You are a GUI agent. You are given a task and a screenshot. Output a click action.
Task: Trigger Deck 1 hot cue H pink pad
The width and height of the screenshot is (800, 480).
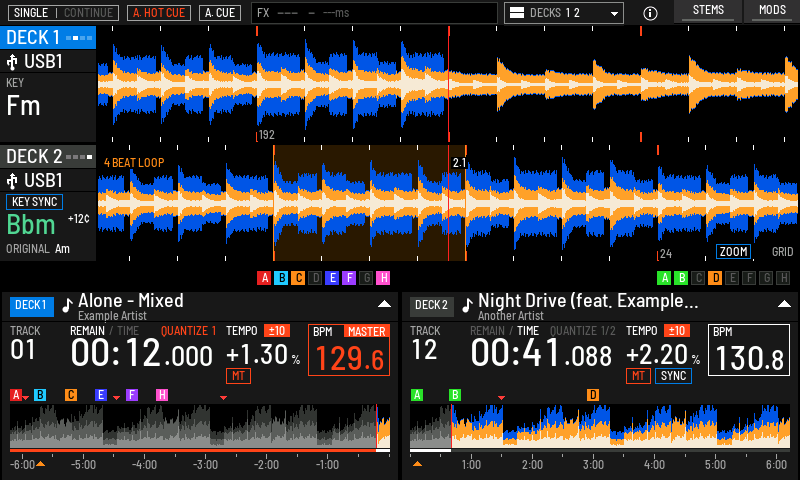click(x=383, y=278)
